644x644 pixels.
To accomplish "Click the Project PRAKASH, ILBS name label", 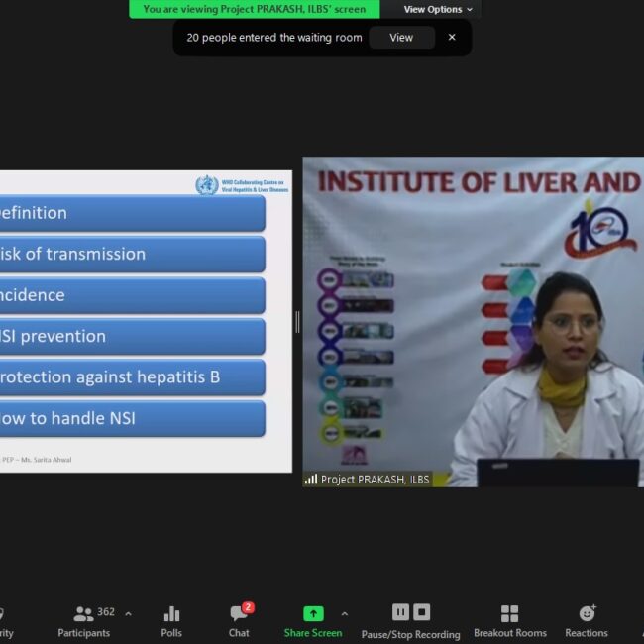I will coord(375,480).
